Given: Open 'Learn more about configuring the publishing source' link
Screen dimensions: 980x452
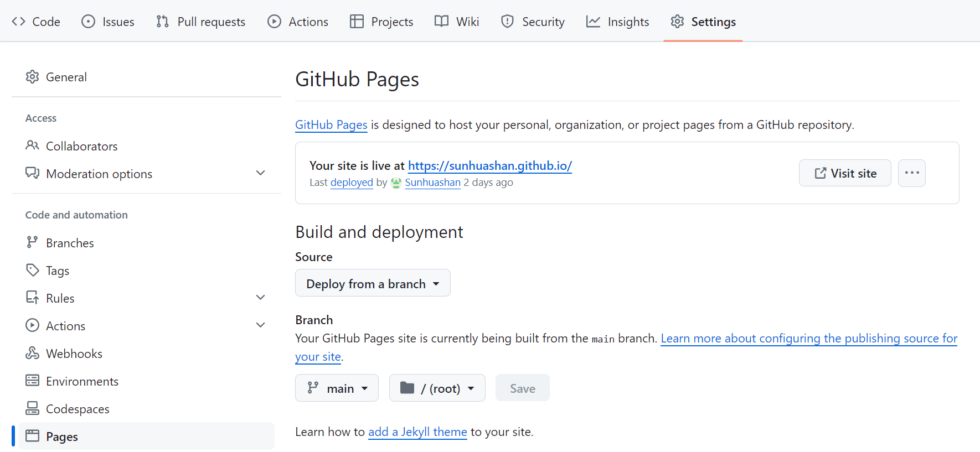Looking at the screenshot, I should [x=809, y=338].
